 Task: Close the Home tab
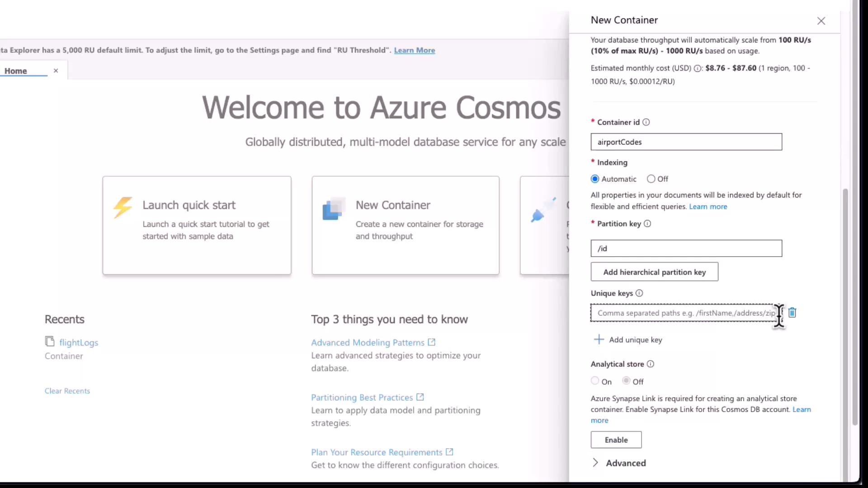click(56, 70)
